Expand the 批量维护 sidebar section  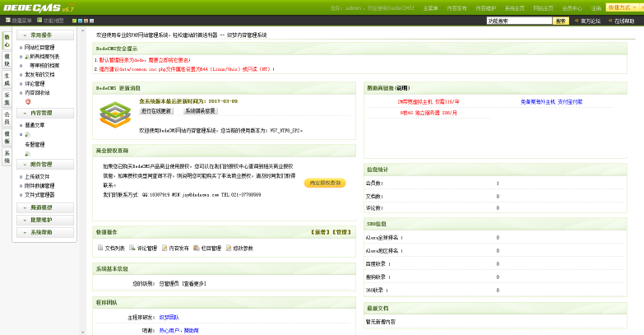click(45, 220)
